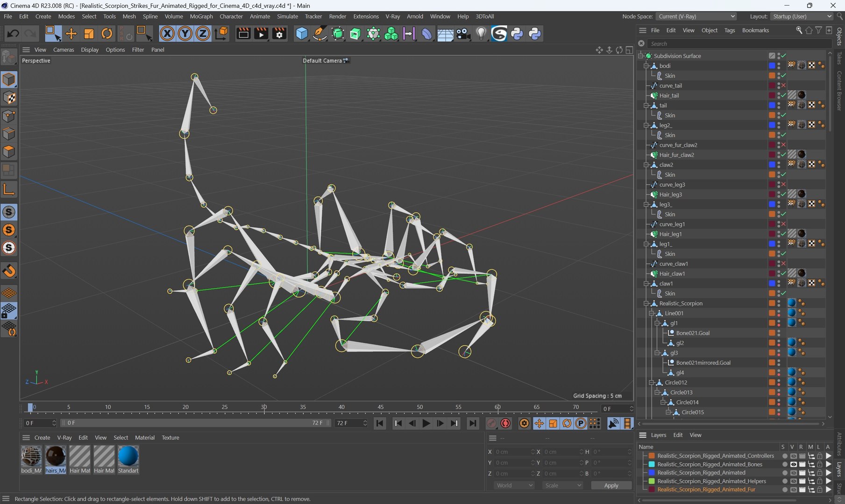Enable Texture mode in left palette

coord(9,98)
